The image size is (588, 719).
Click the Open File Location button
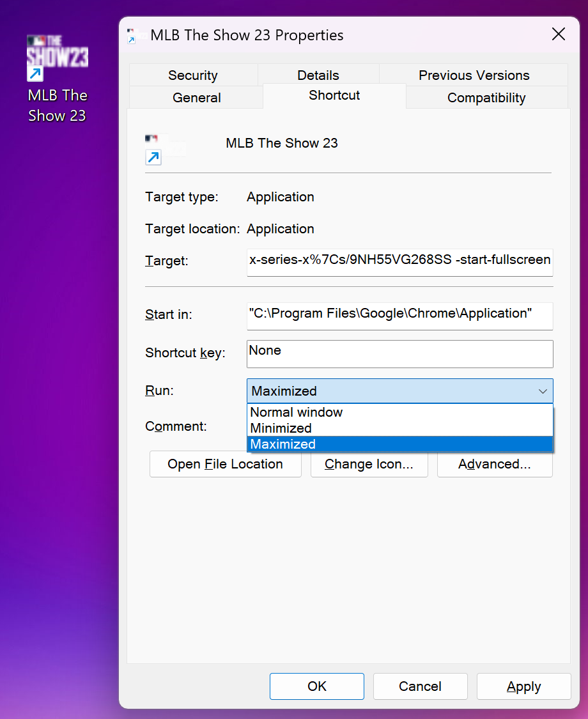225,464
